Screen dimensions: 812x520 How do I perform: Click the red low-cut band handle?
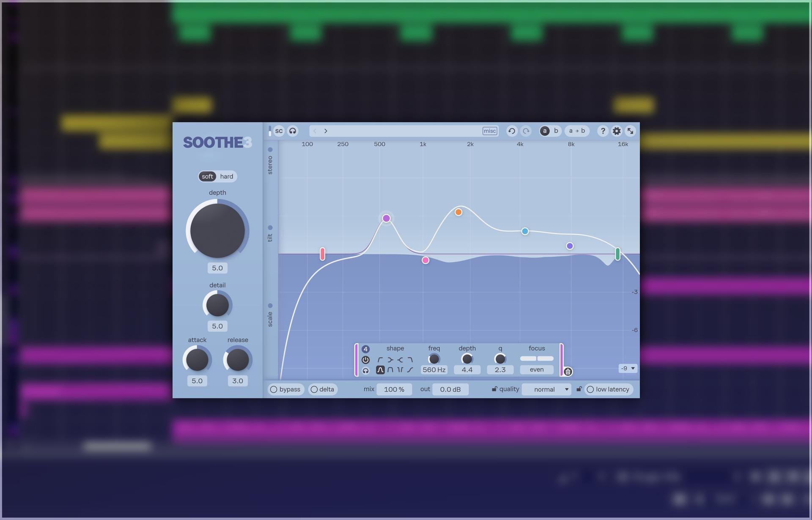click(x=322, y=254)
